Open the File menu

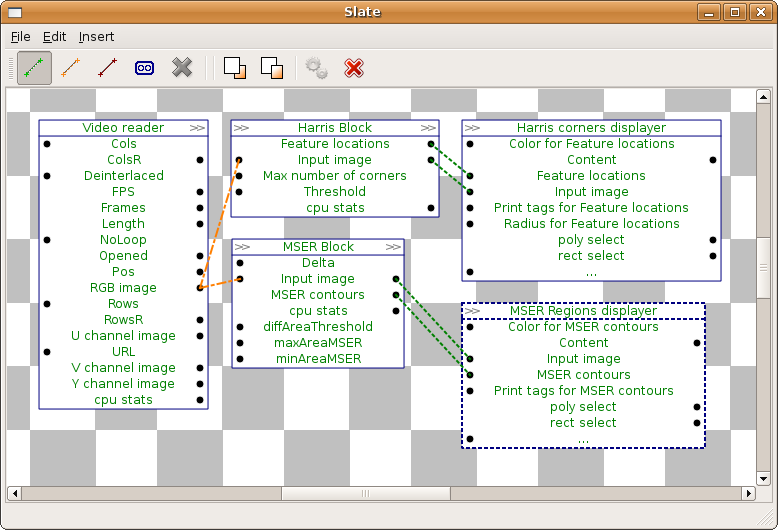[x=20, y=37]
